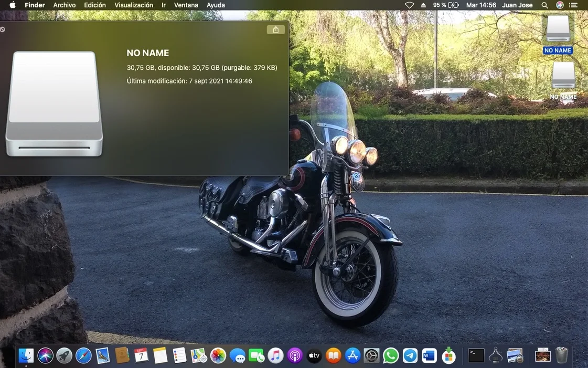588x368 pixels.
Task: Open System Preferences gear icon
Action: [371, 355]
